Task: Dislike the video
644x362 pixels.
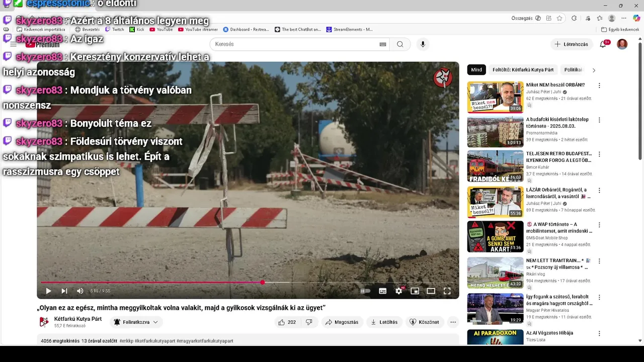Action: pyautogui.click(x=309, y=322)
